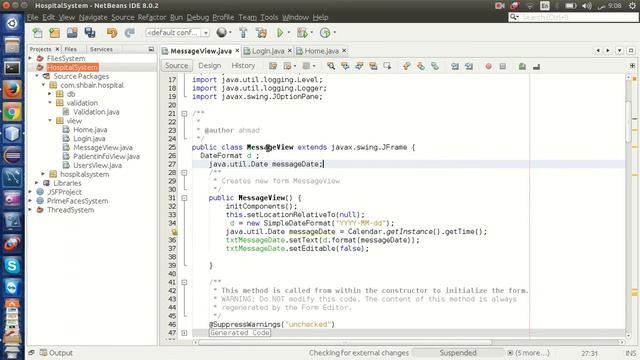
Task: Switch to the Home.java tab
Action: pyautogui.click(x=321, y=51)
